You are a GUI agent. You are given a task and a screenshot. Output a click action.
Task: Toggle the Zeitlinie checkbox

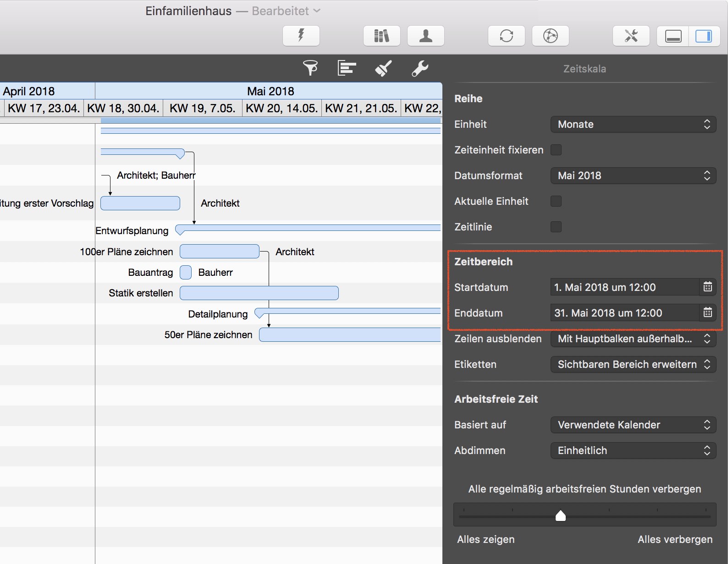[556, 227]
